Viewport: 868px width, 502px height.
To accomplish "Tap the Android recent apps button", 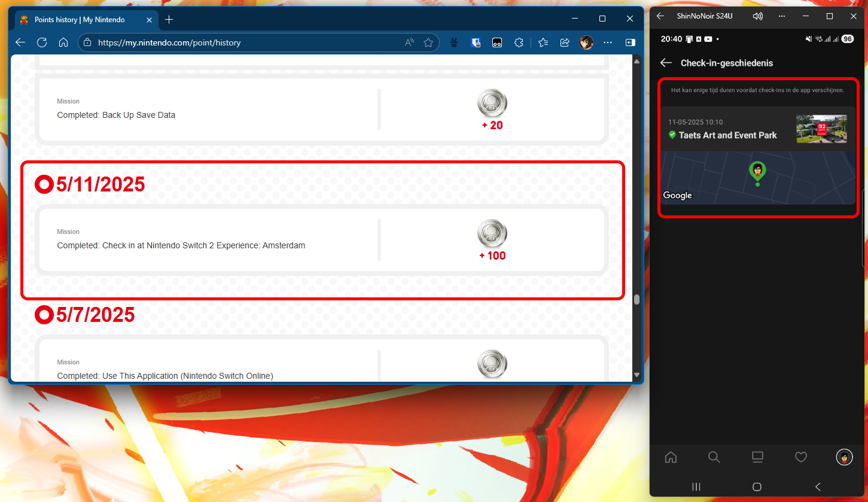I will coord(696,486).
